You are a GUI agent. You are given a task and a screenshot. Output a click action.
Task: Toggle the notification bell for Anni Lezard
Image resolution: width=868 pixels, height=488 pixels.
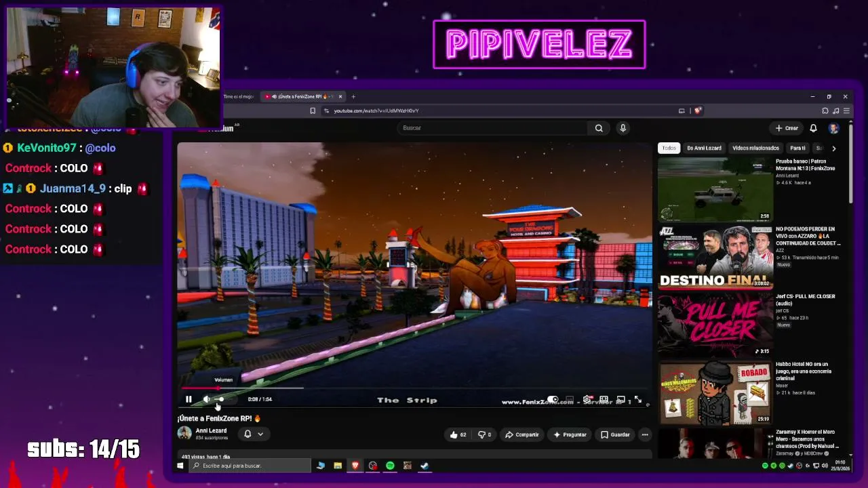pos(248,434)
